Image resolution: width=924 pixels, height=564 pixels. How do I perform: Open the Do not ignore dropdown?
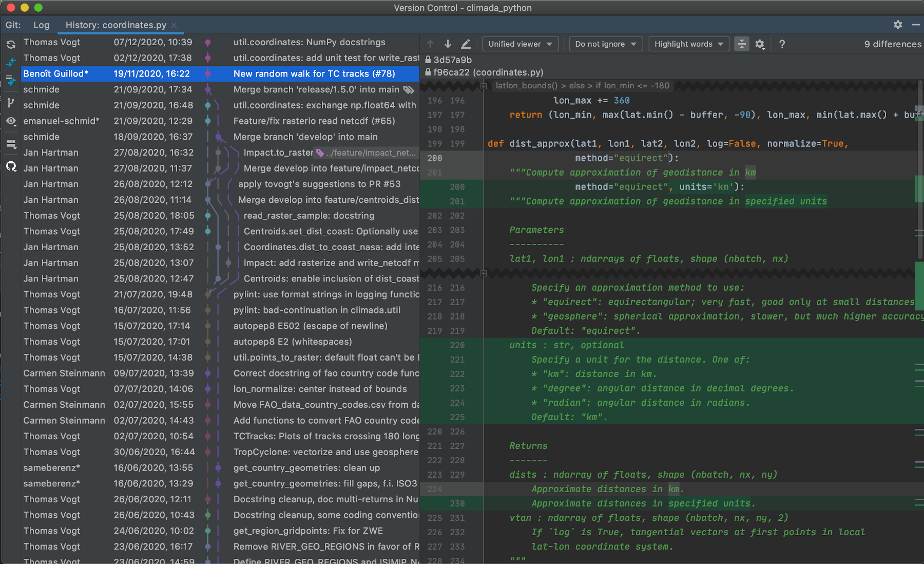tap(605, 44)
